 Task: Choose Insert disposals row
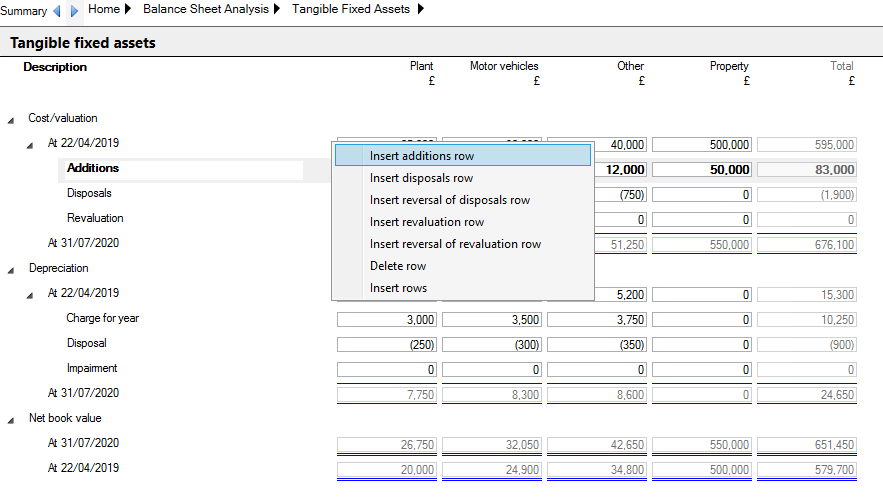coord(463,178)
